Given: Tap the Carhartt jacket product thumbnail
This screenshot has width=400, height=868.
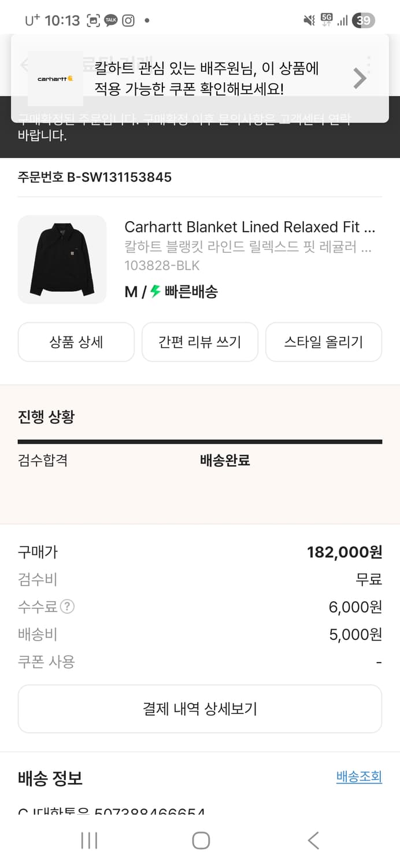Looking at the screenshot, I should point(62,259).
